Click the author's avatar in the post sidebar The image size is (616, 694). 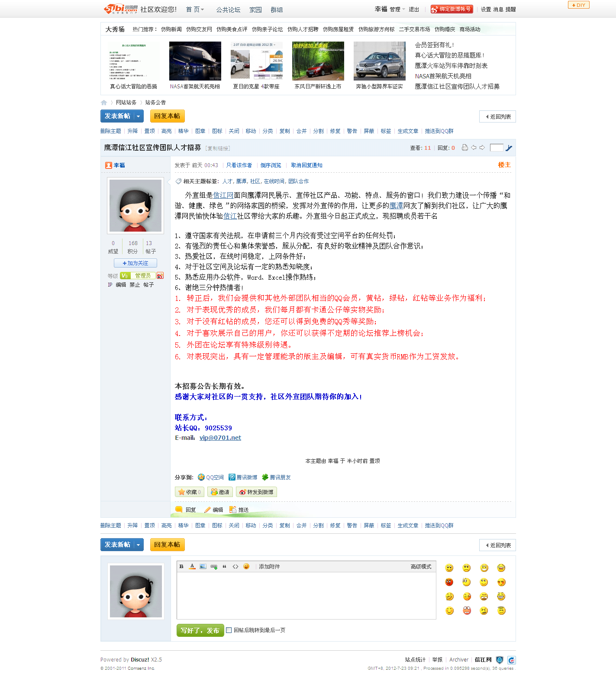pos(135,206)
